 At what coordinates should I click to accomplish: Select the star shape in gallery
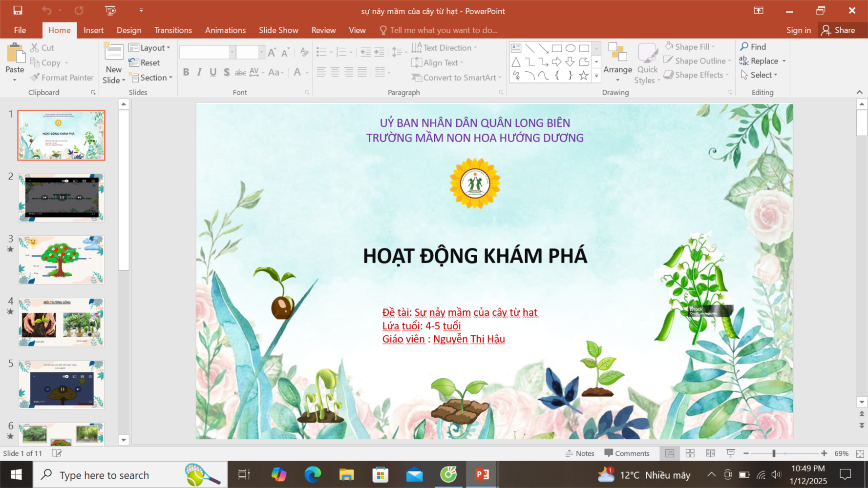click(x=583, y=75)
